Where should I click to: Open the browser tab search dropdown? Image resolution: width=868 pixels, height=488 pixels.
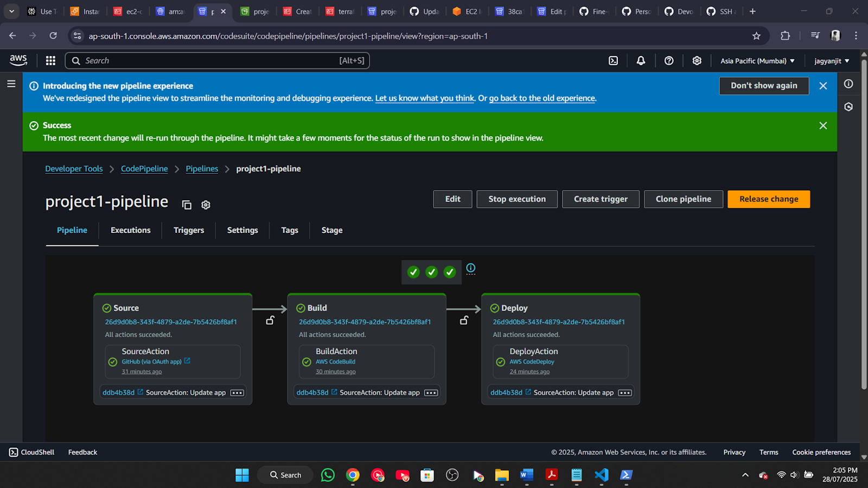click(x=11, y=11)
